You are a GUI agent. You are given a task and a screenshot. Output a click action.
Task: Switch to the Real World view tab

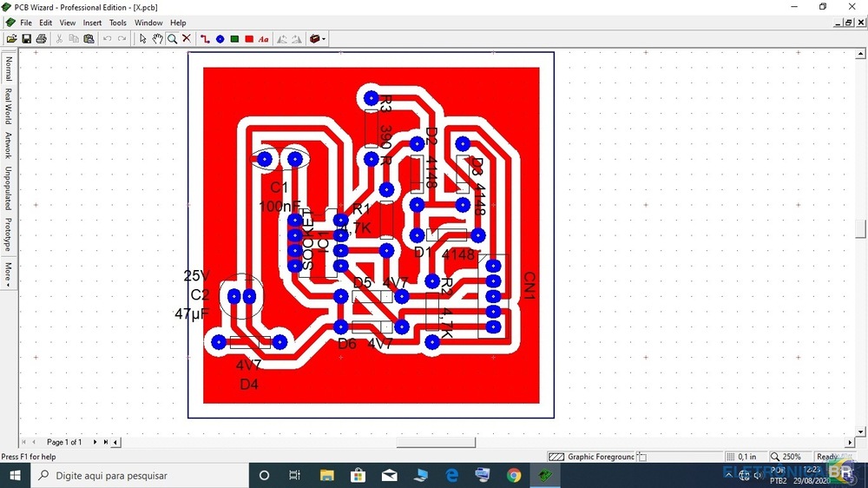9,106
